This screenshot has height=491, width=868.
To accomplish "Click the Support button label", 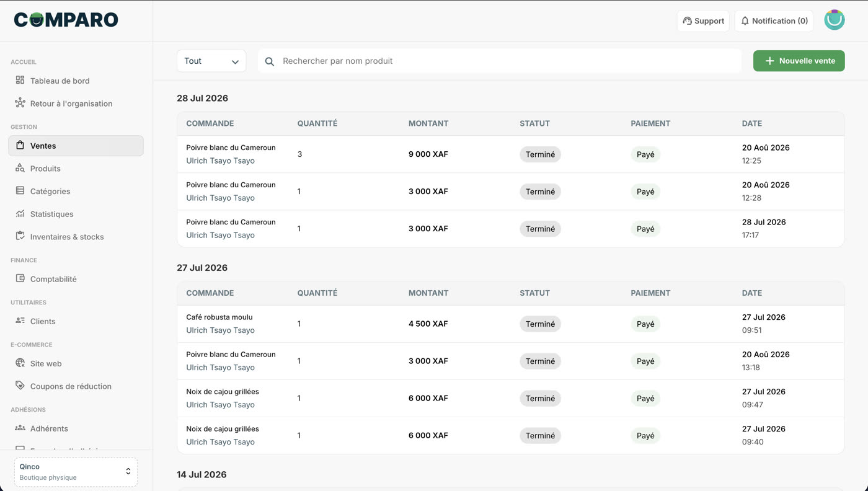I will tap(709, 21).
